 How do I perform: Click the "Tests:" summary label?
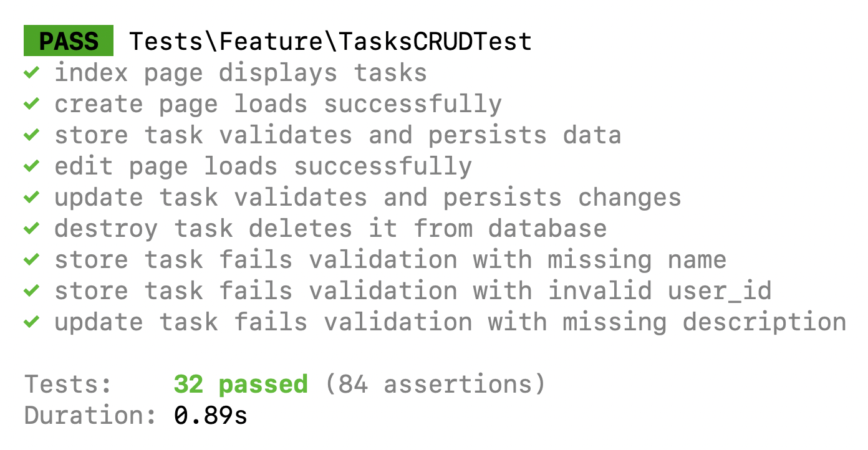coord(69,384)
